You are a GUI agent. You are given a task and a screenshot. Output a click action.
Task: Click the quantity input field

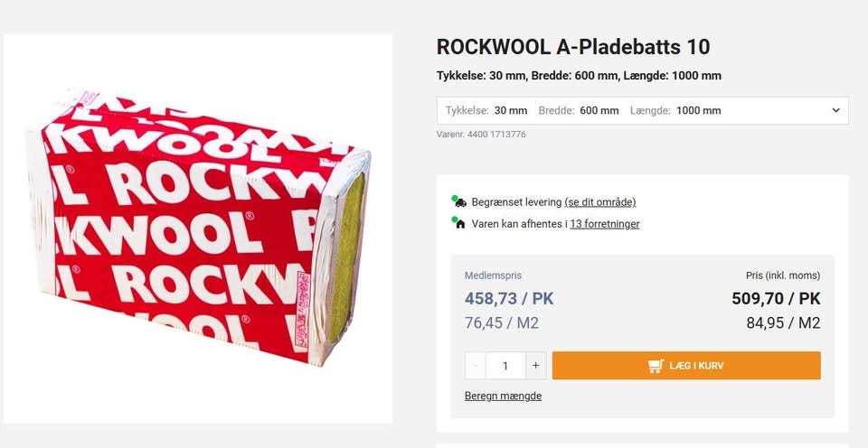[x=505, y=366]
